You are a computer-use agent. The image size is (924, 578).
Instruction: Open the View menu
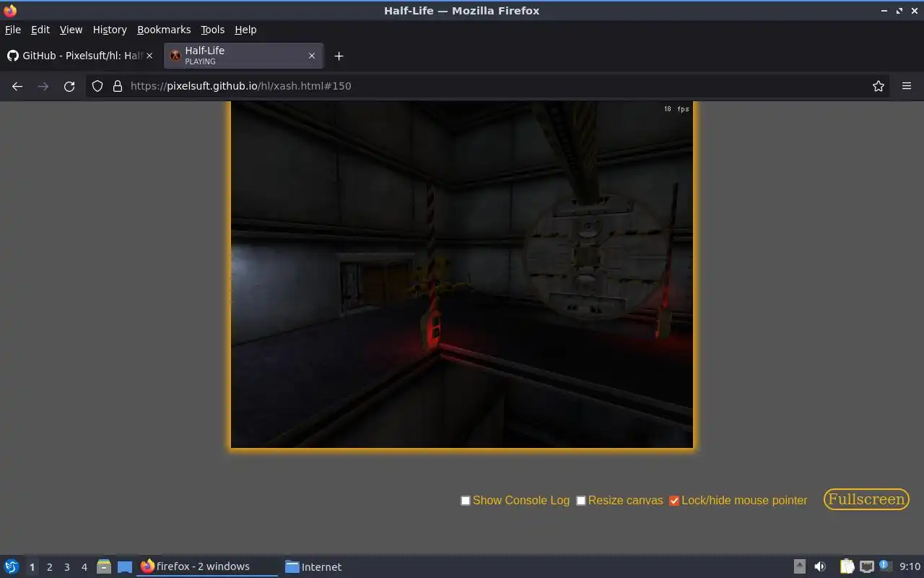point(71,30)
